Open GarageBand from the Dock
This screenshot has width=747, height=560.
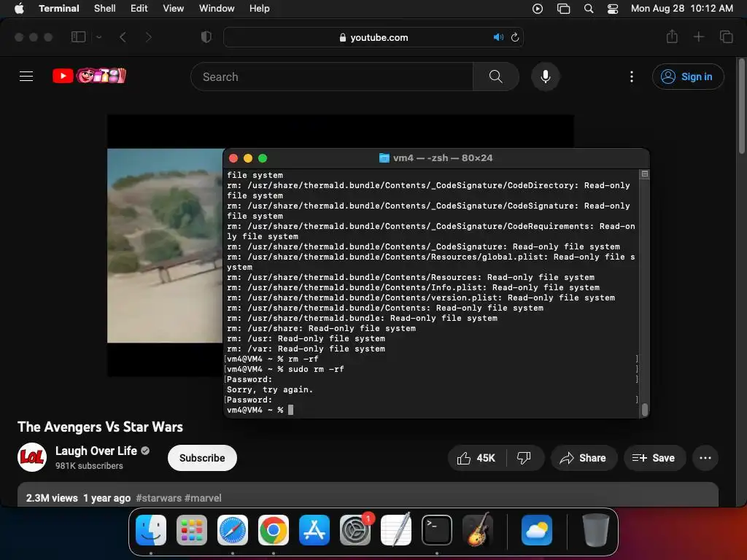click(x=478, y=530)
